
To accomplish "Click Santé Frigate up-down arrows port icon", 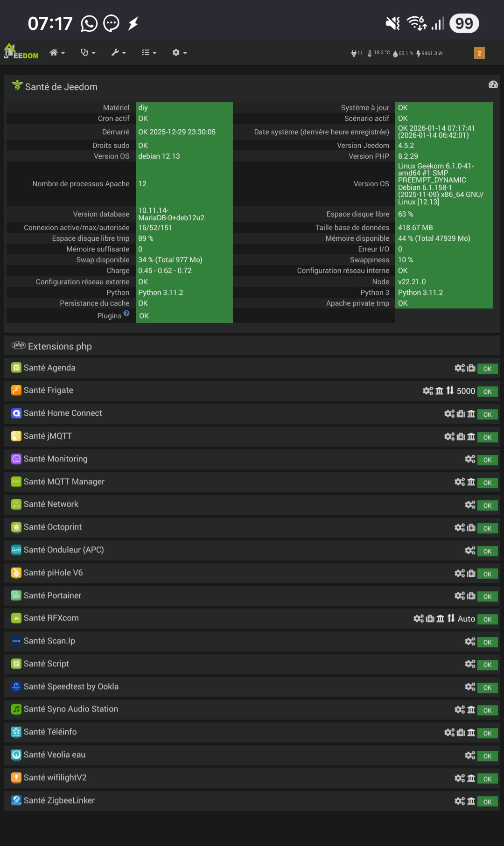I will coord(450,391).
